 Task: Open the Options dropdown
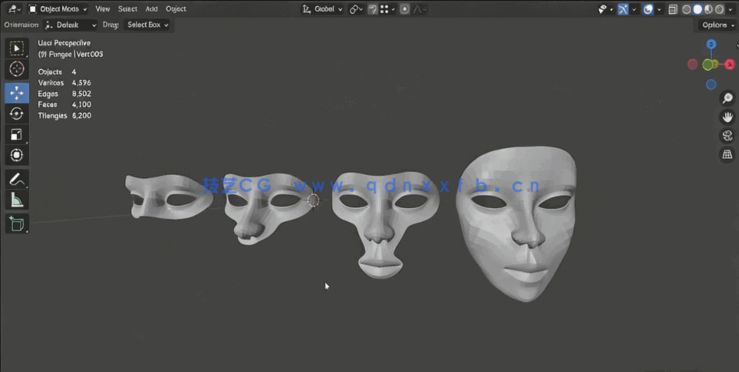tap(718, 25)
